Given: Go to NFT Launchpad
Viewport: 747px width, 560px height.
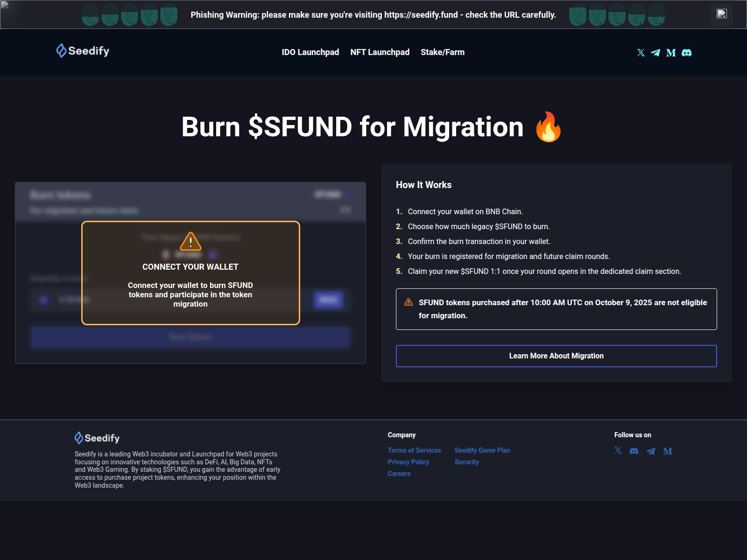Looking at the screenshot, I should [380, 52].
